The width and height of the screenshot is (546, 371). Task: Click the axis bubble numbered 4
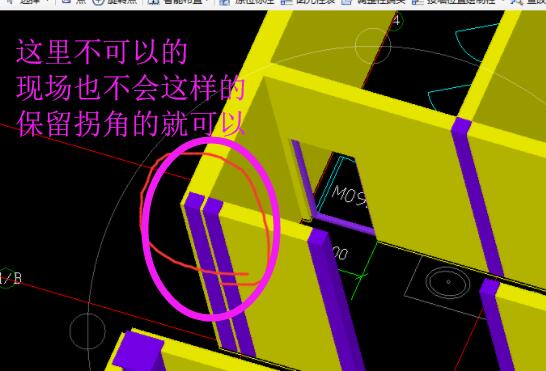(396, 21)
